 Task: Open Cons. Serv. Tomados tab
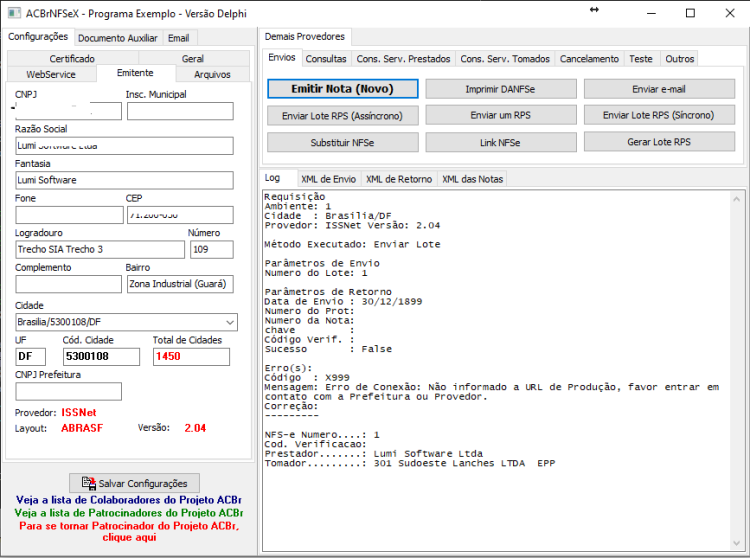coord(505,59)
